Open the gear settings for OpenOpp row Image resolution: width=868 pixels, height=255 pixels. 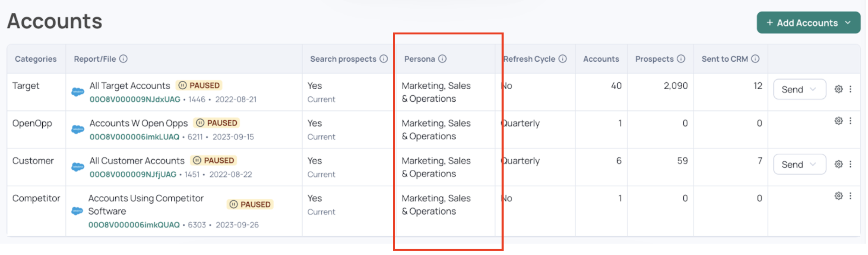838,121
